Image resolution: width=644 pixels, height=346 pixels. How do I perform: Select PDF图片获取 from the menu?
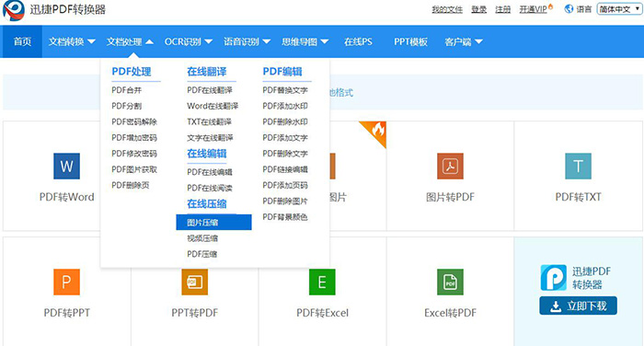[134, 169]
